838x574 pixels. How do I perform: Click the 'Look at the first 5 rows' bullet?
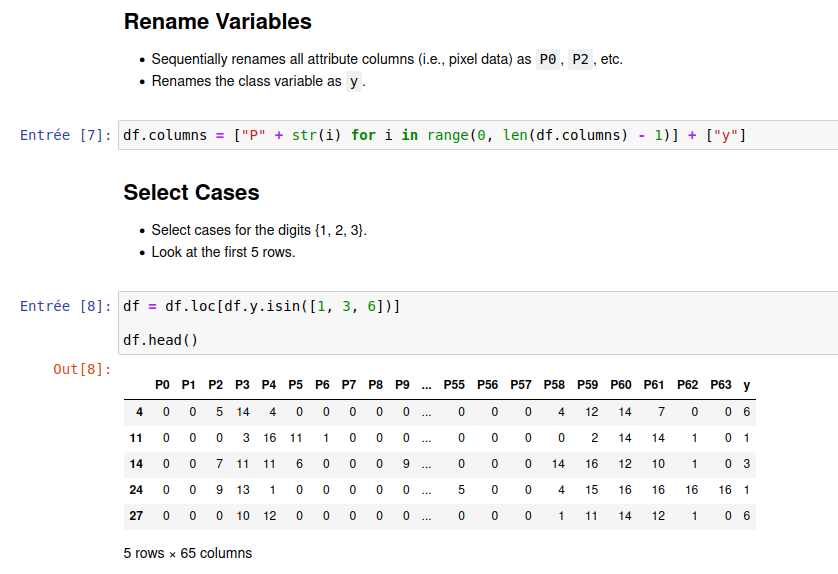[x=223, y=252]
